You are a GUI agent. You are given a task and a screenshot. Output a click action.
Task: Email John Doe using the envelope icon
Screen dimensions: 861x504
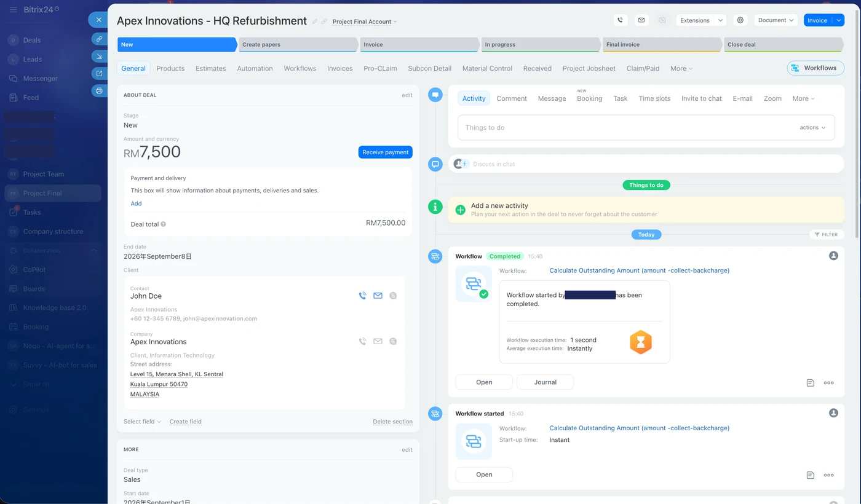pos(378,296)
